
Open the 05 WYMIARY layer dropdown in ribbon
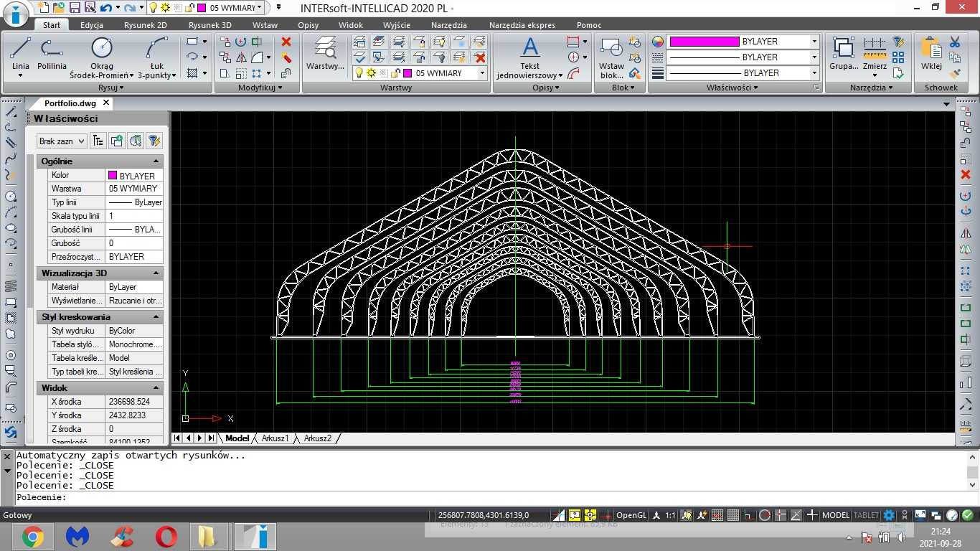(420, 73)
